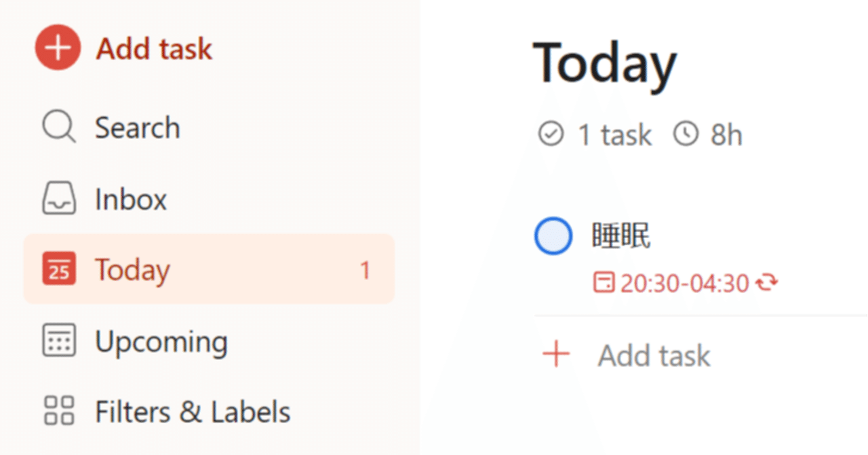This screenshot has height=455, width=868.
Task: Click the small calendar icon before 20:30-04:30
Action: pyautogui.click(x=603, y=283)
